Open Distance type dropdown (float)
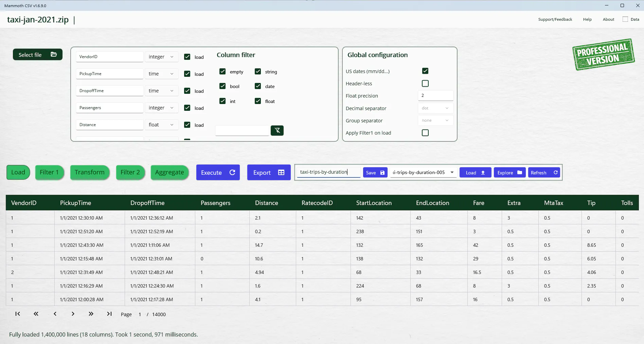Image resolution: width=644 pixels, height=344 pixels. pos(161,125)
